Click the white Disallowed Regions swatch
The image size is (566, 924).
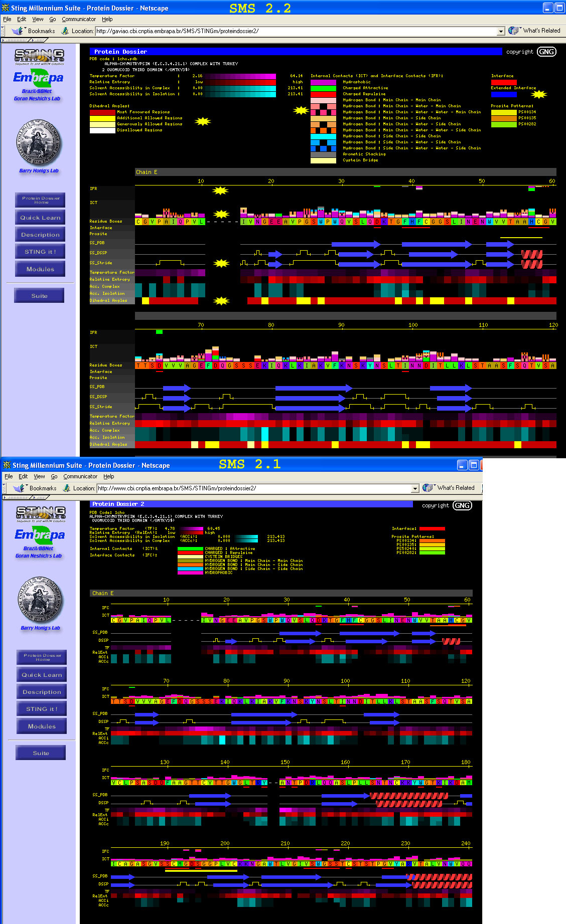coord(102,130)
